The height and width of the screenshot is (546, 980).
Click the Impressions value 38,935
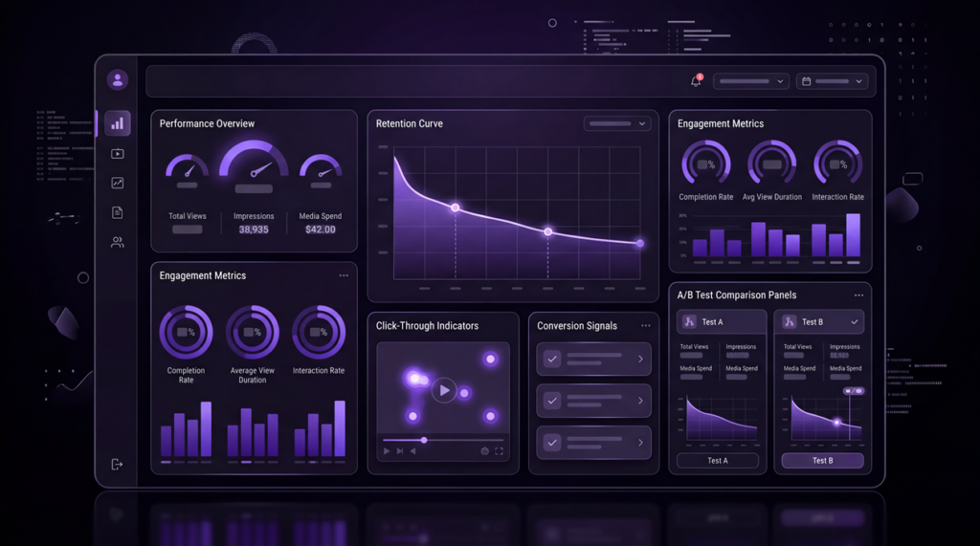254,229
